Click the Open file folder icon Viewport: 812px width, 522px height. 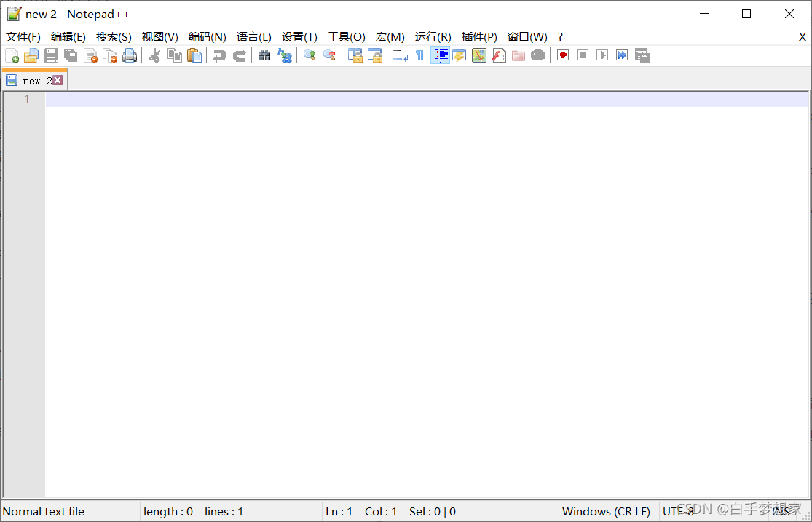coord(31,55)
